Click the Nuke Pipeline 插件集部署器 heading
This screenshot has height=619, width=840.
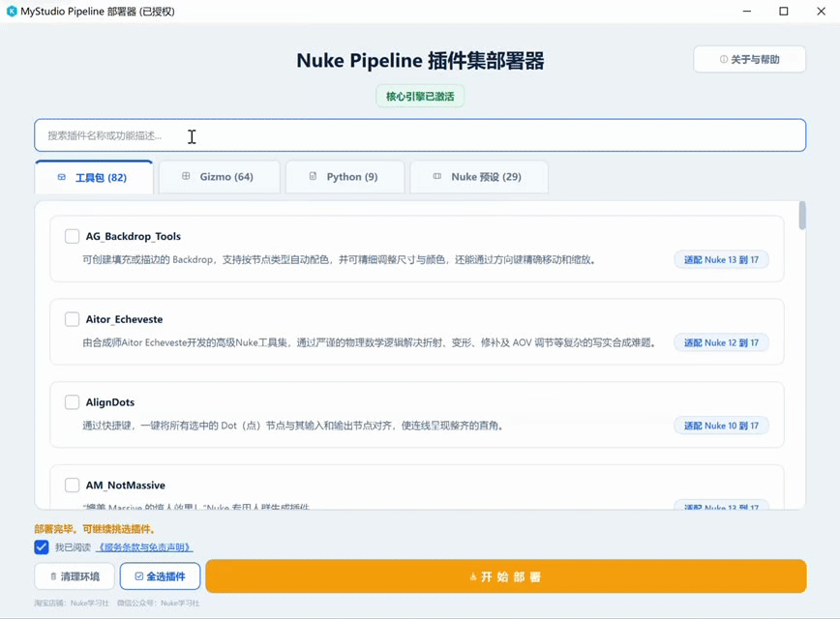tap(420, 61)
